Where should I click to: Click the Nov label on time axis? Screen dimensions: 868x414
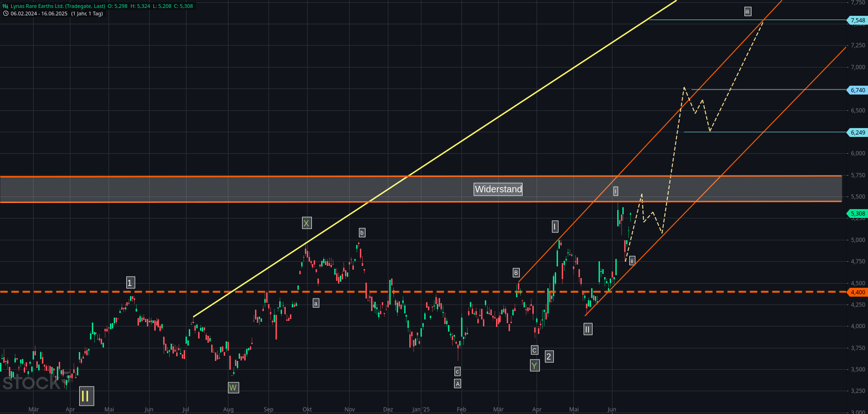350,409
